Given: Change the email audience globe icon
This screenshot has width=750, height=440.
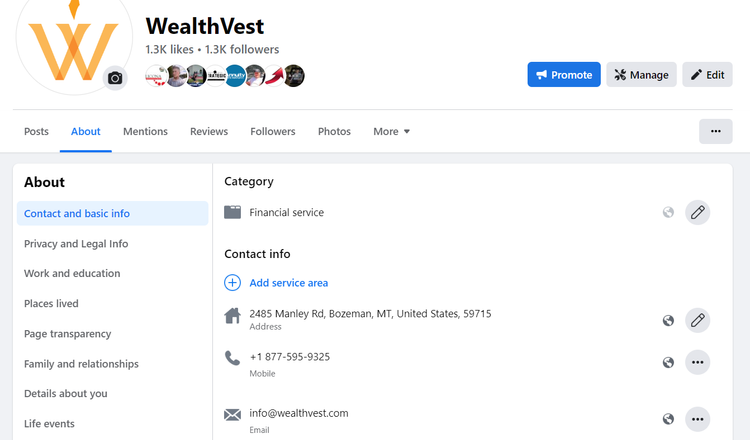Looking at the screenshot, I should [x=668, y=419].
